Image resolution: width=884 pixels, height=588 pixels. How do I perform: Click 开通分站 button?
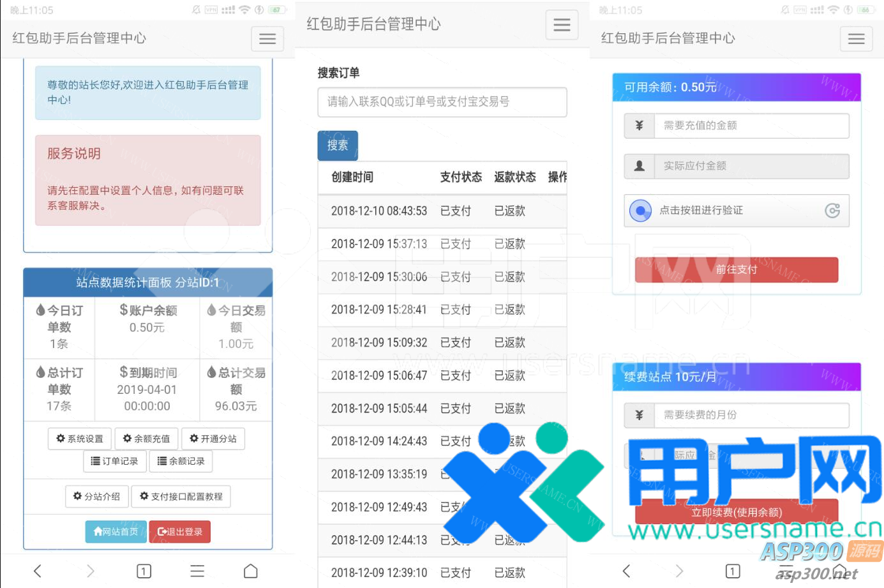213,439
